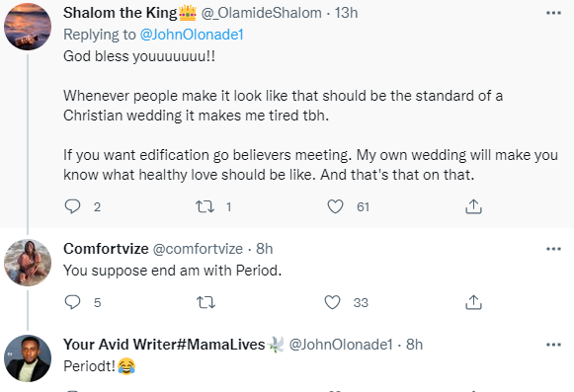View Comfortvize's profile avatar
Viewport: 574px width, 392px height.
28,263
